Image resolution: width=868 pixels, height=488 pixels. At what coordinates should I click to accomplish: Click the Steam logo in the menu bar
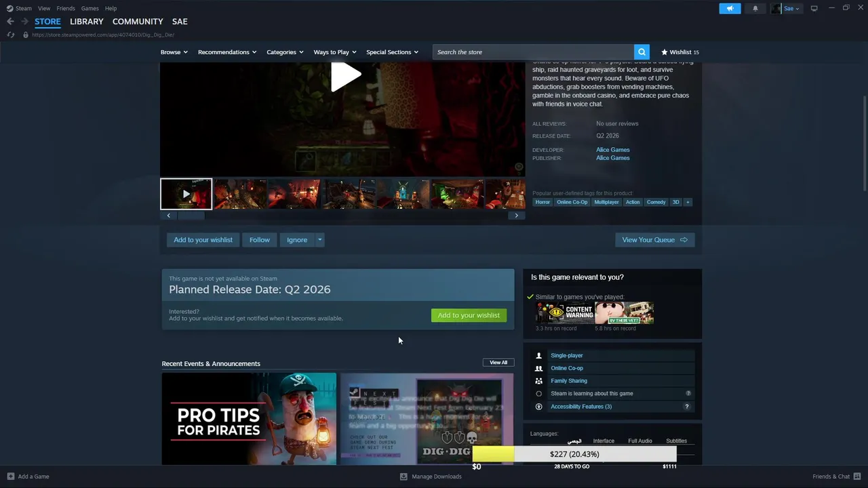pyautogui.click(x=9, y=8)
